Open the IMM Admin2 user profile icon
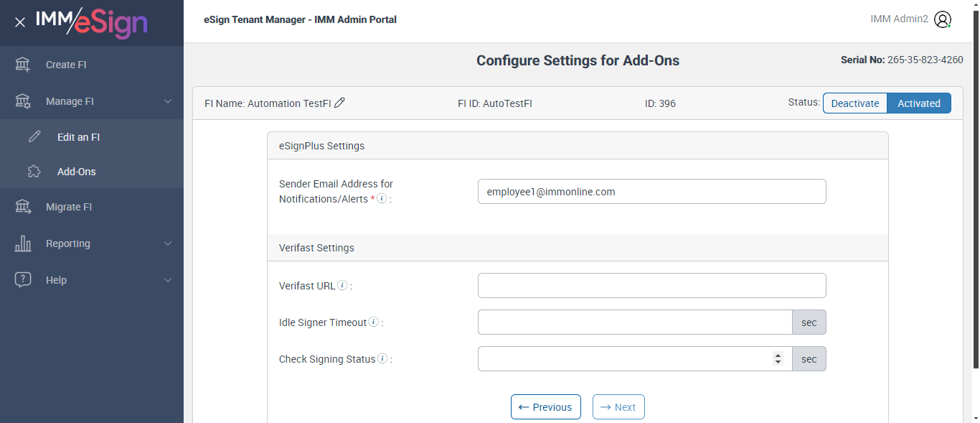980x423 pixels. tap(943, 20)
